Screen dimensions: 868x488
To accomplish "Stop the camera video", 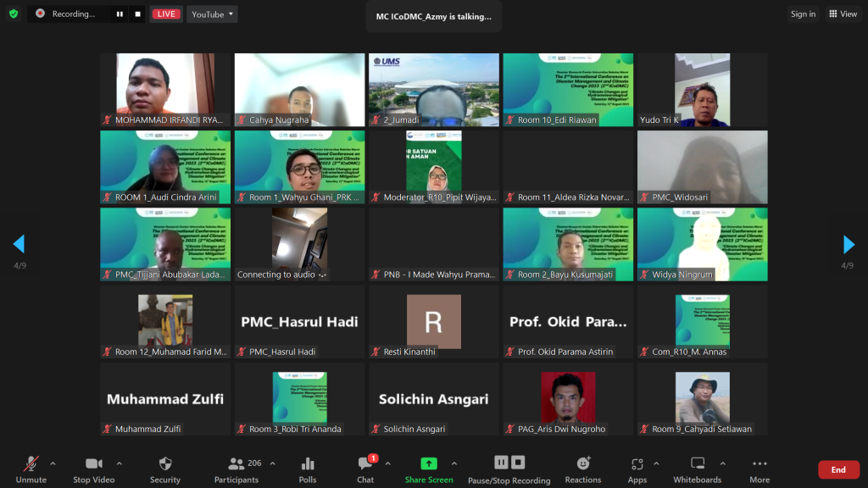I will click(x=93, y=469).
